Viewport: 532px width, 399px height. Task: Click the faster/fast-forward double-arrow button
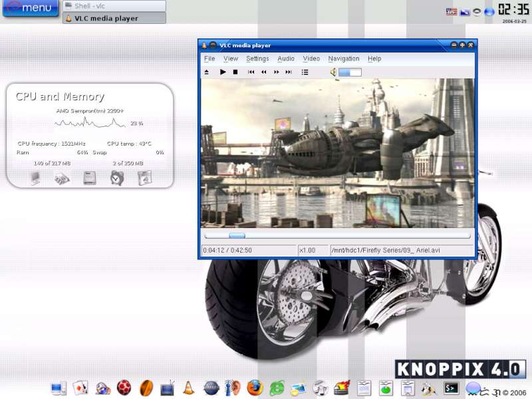276,72
